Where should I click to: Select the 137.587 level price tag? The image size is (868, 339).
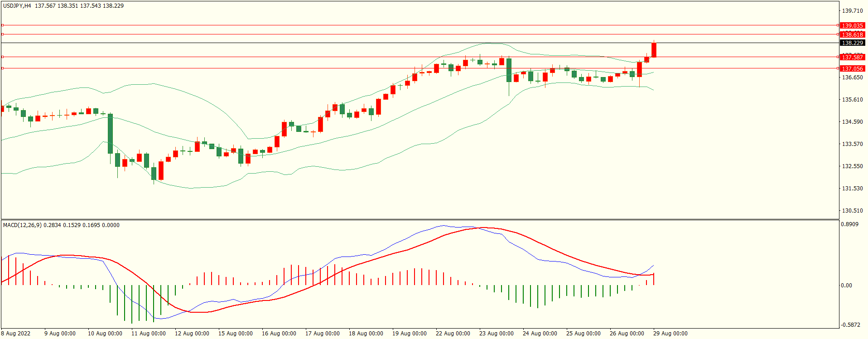tap(852, 57)
